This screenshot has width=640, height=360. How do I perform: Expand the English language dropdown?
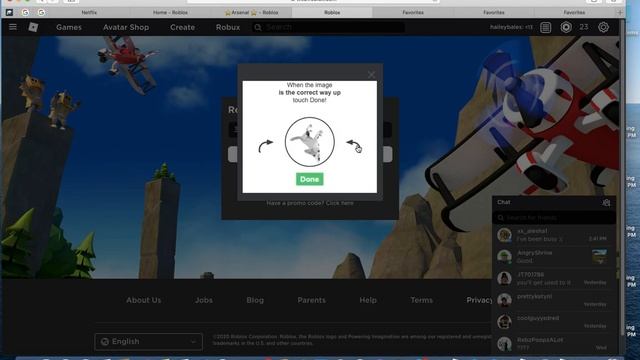point(149,342)
